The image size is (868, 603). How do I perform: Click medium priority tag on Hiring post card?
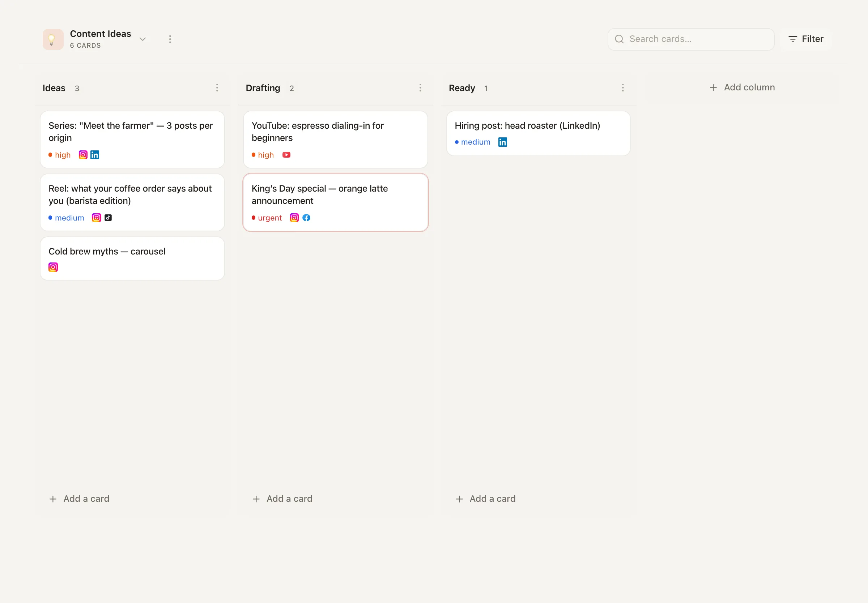[x=473, y=142]
